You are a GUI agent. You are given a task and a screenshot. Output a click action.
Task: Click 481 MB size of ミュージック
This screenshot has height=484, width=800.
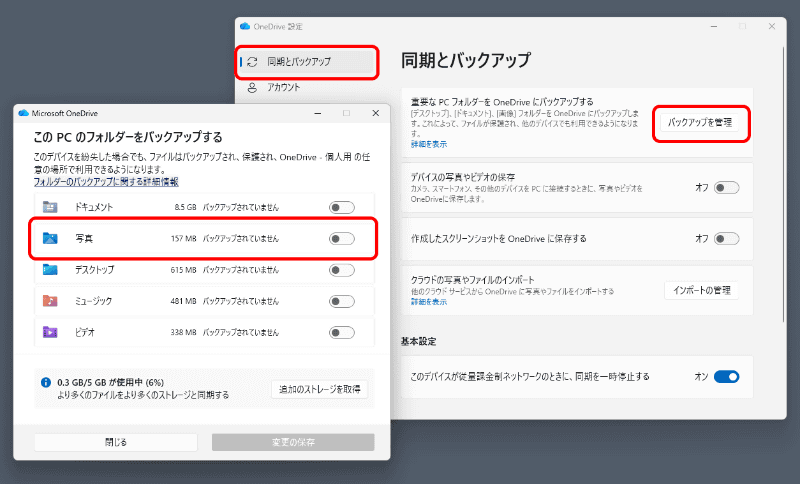click(184, 301)
